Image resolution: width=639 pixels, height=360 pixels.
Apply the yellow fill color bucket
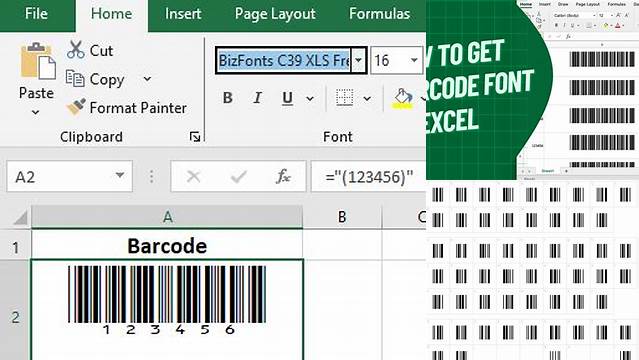[403, 99]
